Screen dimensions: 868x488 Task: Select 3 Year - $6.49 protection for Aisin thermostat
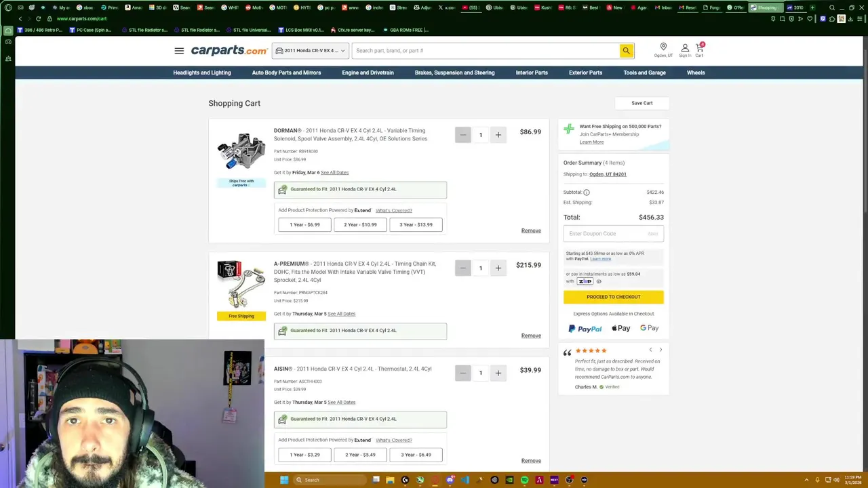(416, 455)
